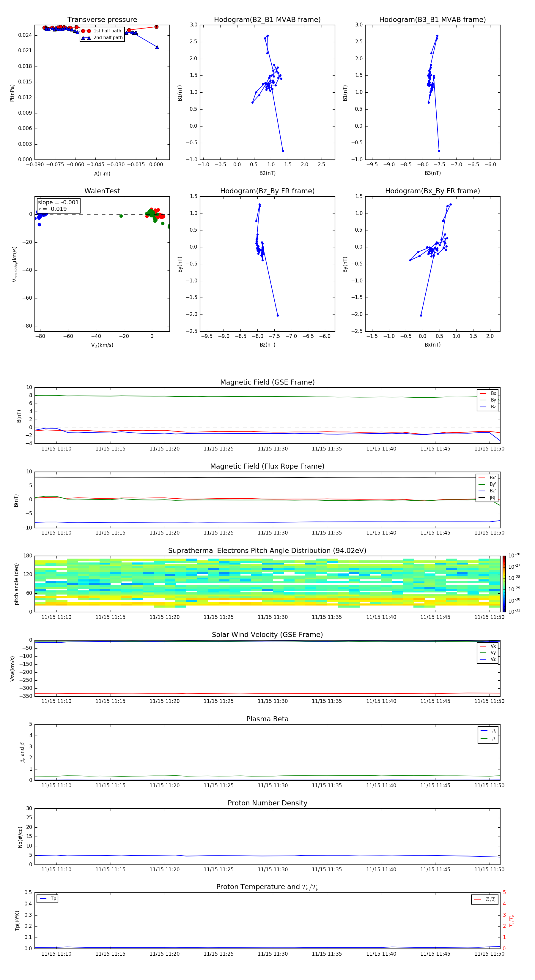This screenshot has width=535, height=980.
Task: Select βp in the Plasma Beta legend
Action: point(488,731)
